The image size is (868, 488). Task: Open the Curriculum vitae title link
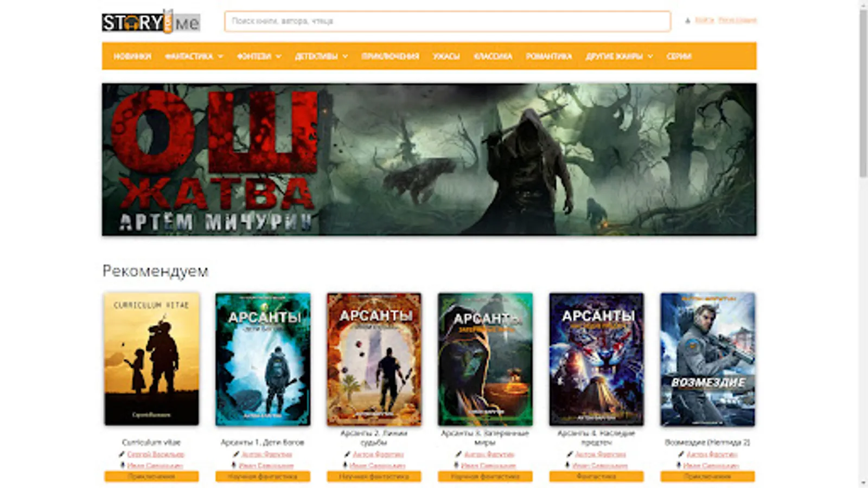(x=151, y=442)
